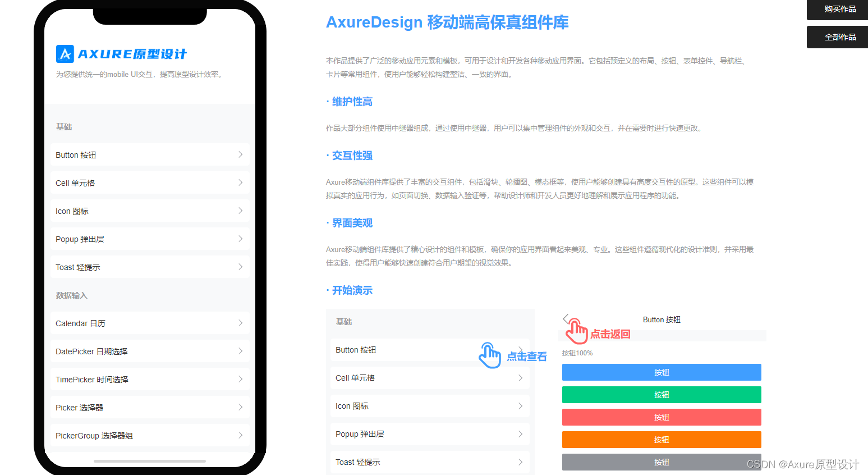Viewport: 868px width, 475px height.
Task: Expand chevron on Calendar 日历 row
Action: pos(240,323)
